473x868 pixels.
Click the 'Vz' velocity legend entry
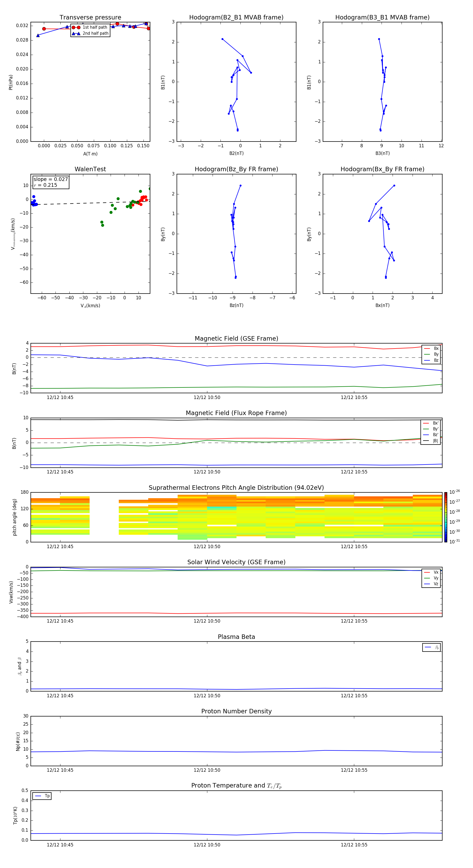pyautogui.click(x=431, y=584)
